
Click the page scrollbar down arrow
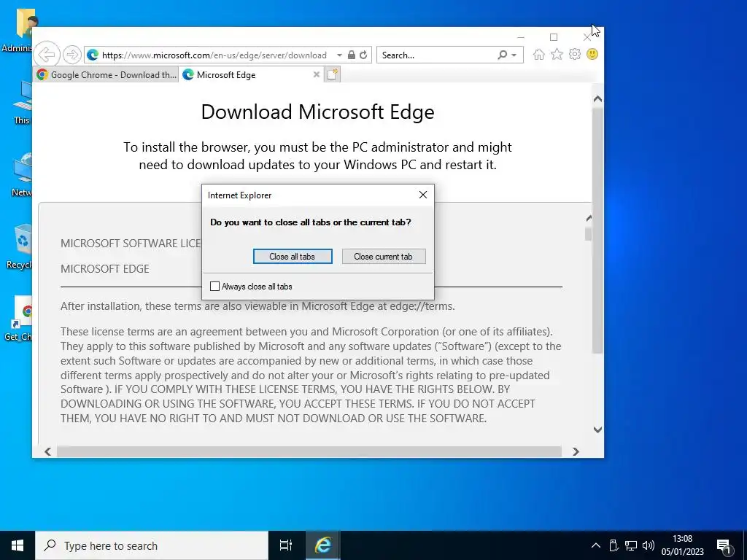click(x=597, y=429)
